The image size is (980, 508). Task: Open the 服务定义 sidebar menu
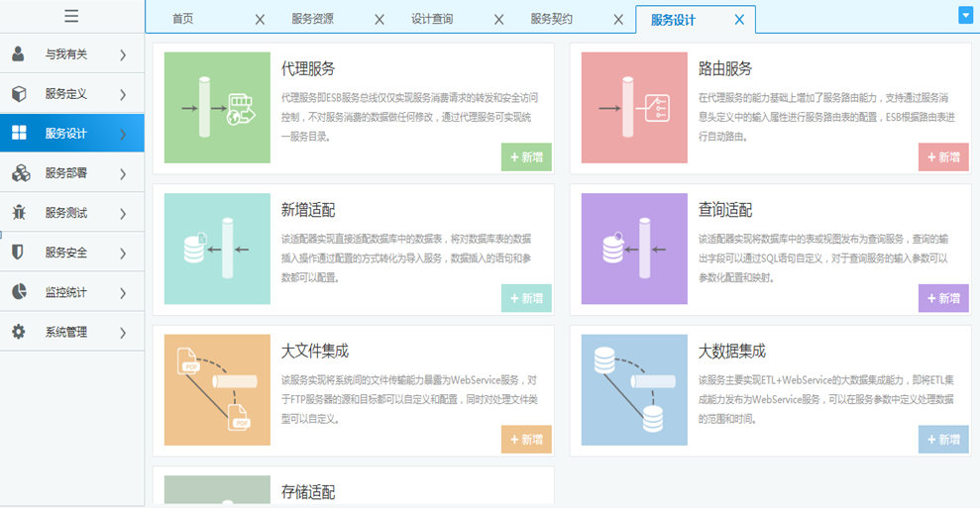tap(72, 94)
